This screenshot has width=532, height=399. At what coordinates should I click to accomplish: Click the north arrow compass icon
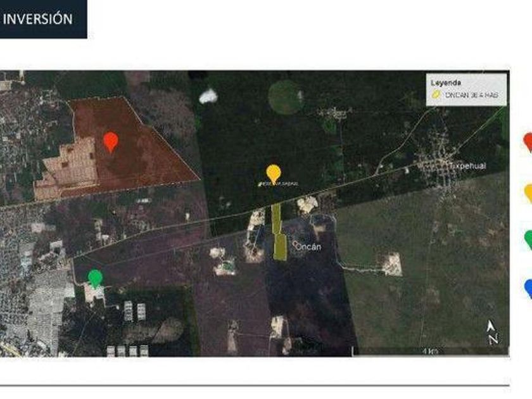click(492, 331)
